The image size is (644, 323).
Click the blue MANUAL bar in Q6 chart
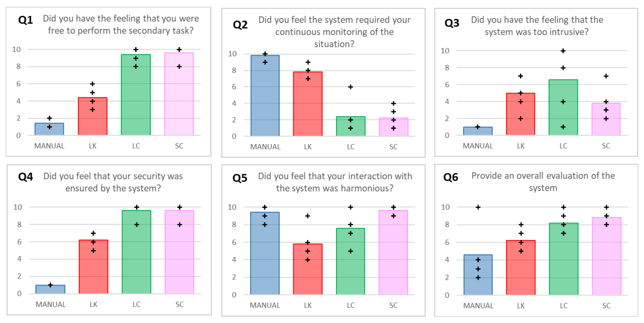(478, 275)
